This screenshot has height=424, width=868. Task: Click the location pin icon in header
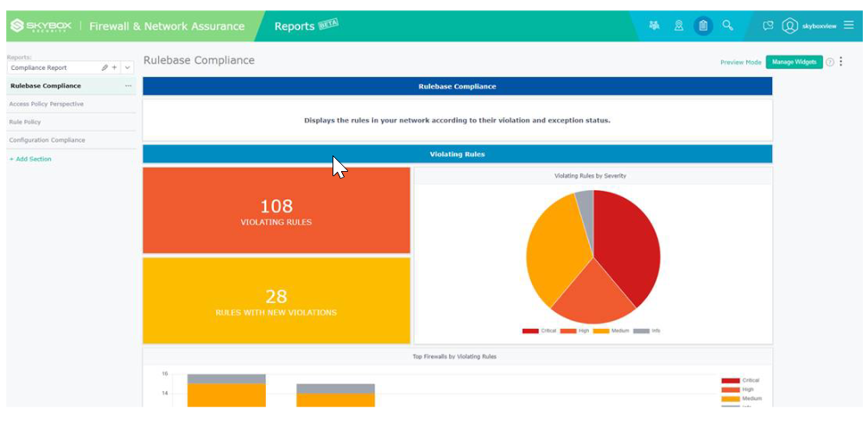pyautogui.click(x=679, y=26)
